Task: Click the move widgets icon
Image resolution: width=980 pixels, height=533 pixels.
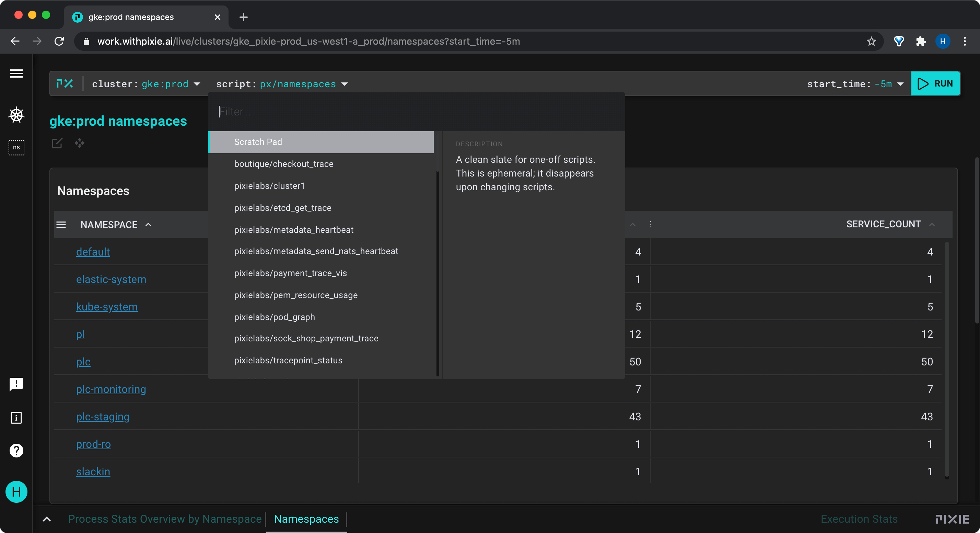Action: coord(80,143)
